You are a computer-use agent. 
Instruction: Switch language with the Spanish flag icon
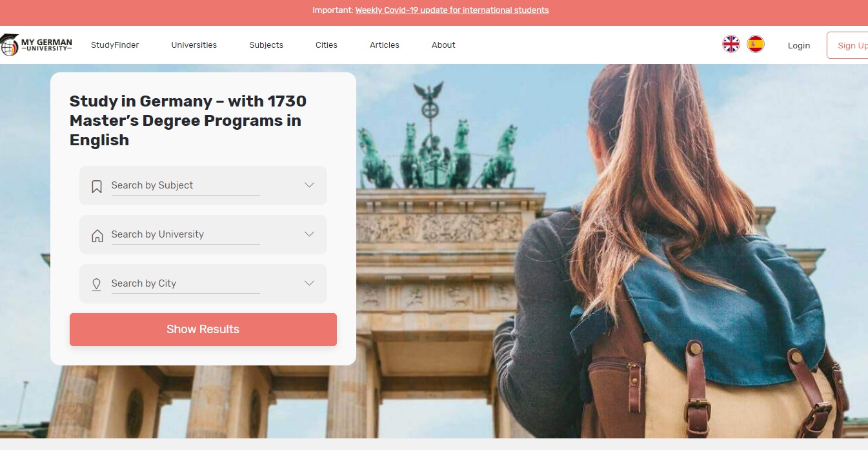[x=756, y=44]
